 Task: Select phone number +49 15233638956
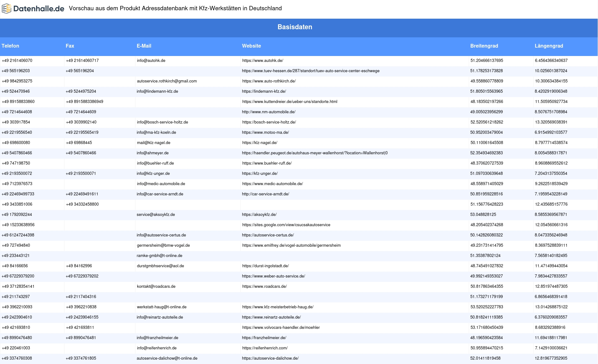18,225
